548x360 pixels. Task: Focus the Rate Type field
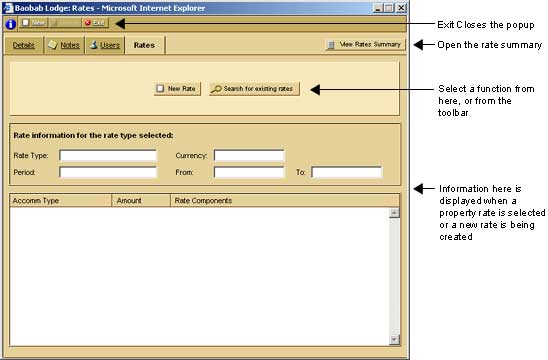tap(108, 156)
